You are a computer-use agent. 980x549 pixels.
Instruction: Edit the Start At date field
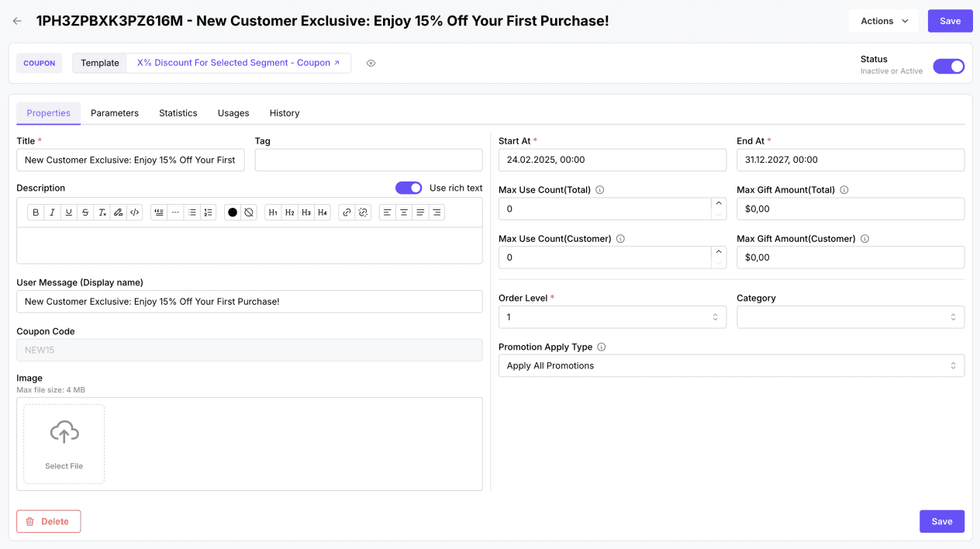612,160
